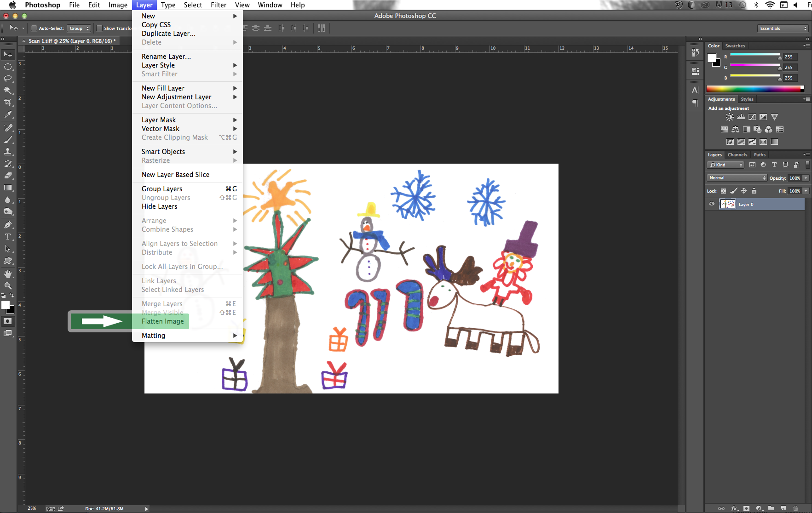Select the Eraser tool
Screen dimensions: 812x513
pos(8,176)
